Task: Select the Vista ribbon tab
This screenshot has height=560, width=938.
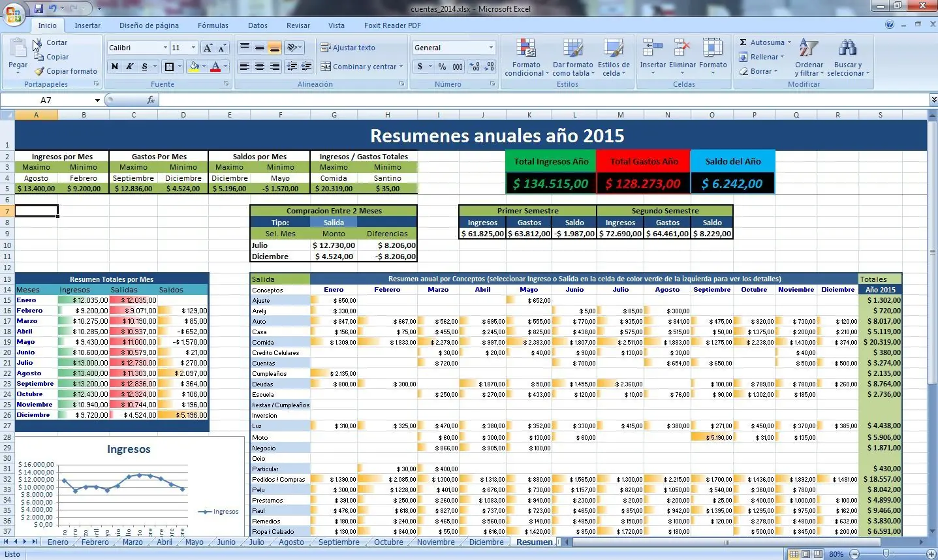Action: click(336, 25)
